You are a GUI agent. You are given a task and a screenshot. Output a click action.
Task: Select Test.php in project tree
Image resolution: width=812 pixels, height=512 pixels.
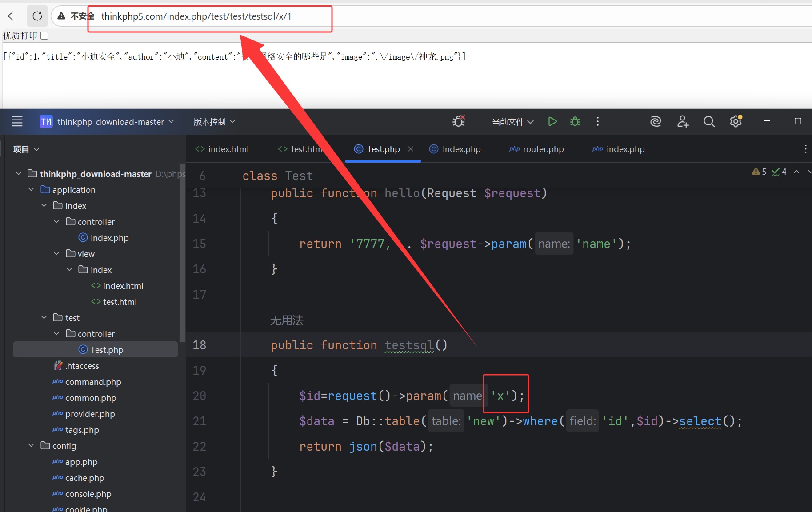[96, 350]
